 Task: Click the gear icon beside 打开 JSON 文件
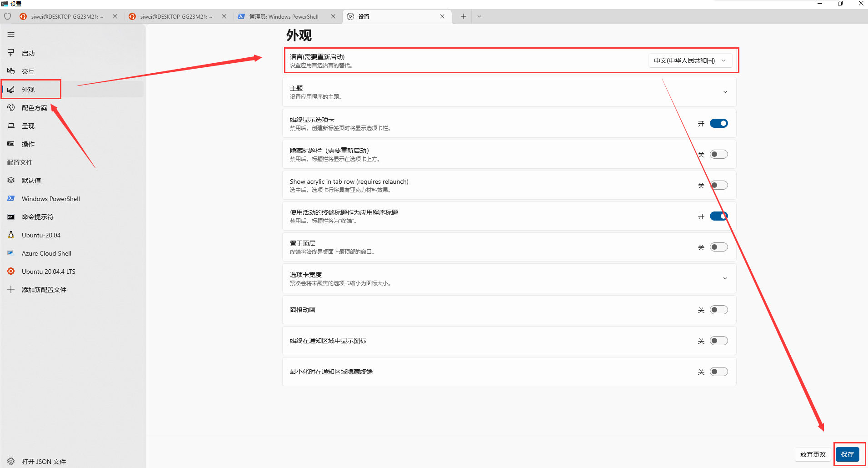[x=11, y=461]
